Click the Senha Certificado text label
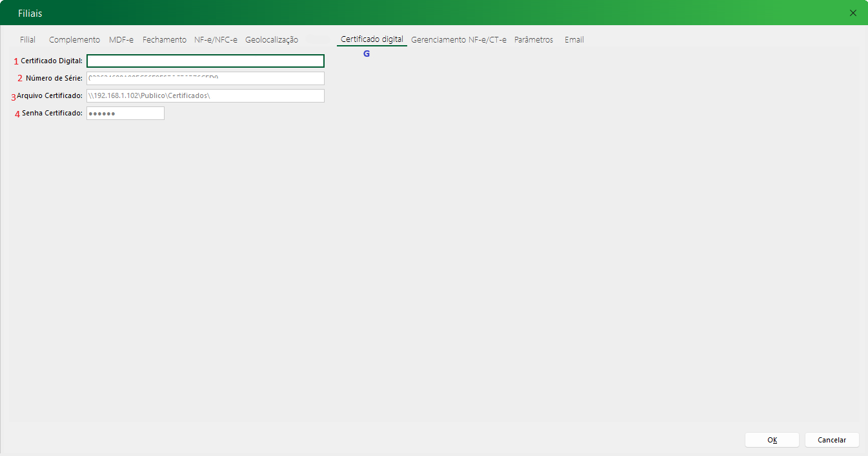The width and height of the screenshot is (868, 456). 52,114
